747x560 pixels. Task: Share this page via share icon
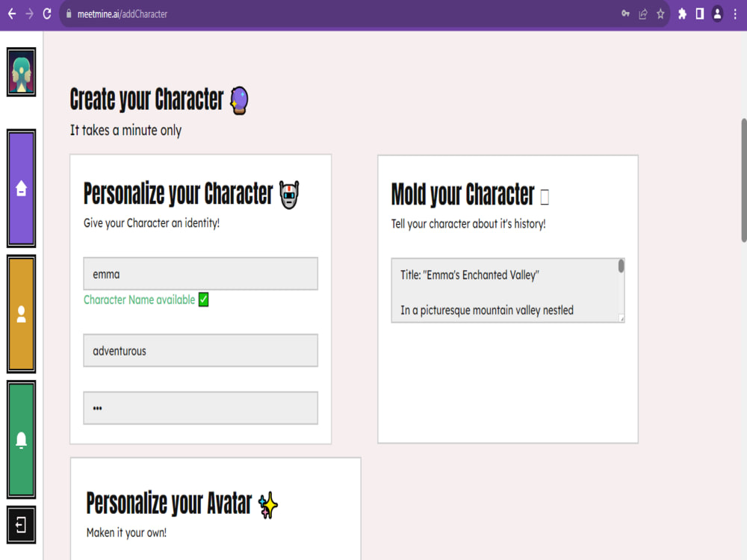[643, 13]
